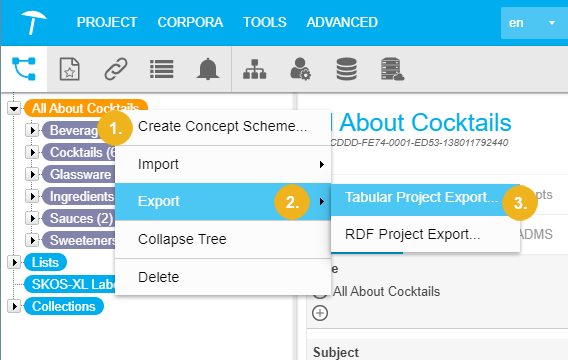Add a new title with plus icon
568x360 pixels.
320,313
